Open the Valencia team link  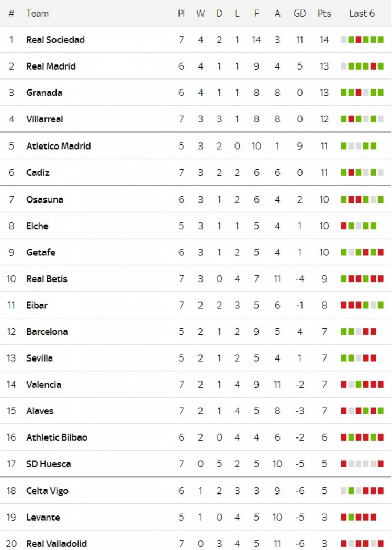click(43, 385)
